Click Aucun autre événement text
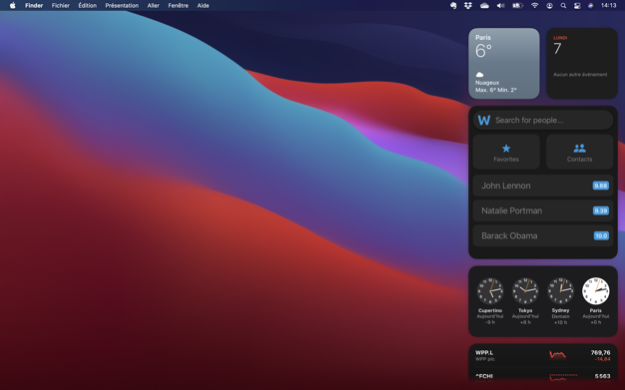625x390 pixels. (x=580, y=75)
